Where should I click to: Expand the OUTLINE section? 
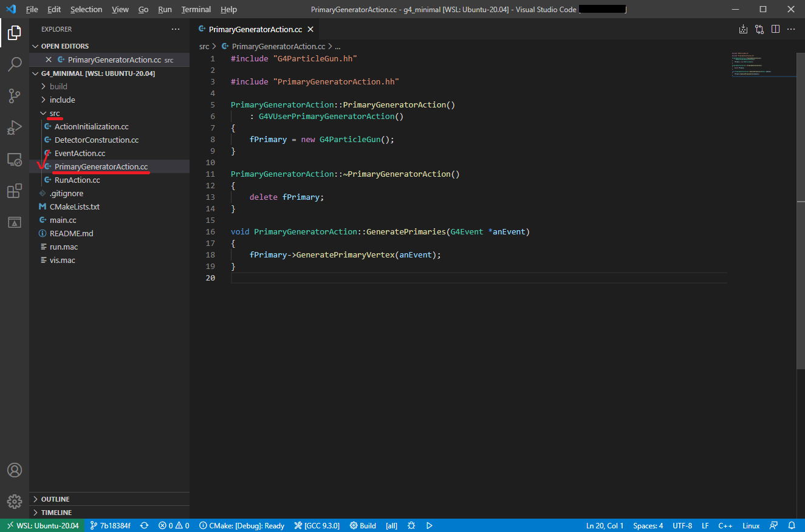55,499
